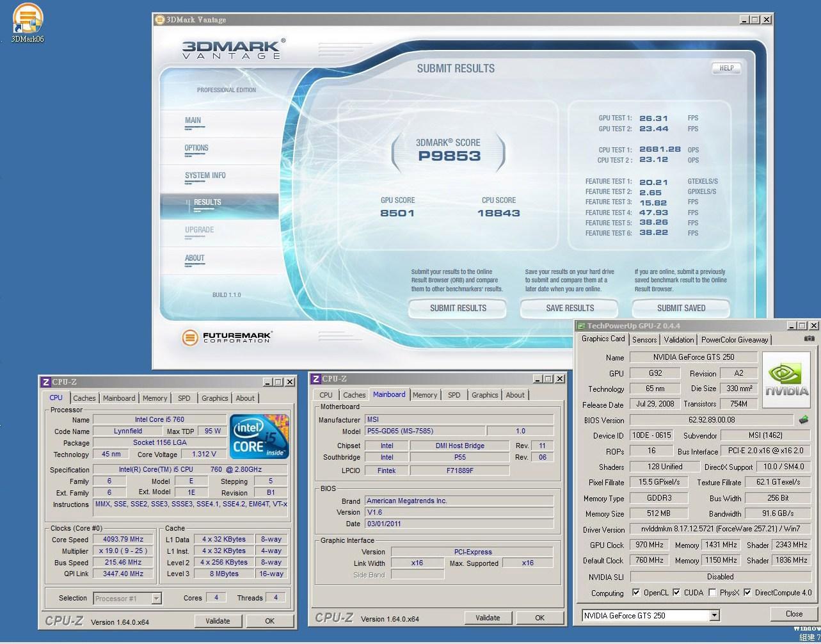
Task: Click the GPU name NVIDIA GeForce GTS 250 field
Action: [x=694, y=357]
